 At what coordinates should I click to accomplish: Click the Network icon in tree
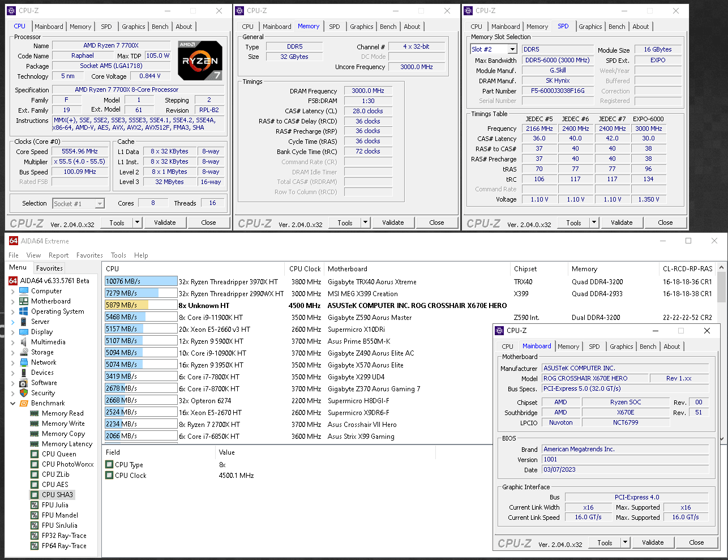(24, 362)
